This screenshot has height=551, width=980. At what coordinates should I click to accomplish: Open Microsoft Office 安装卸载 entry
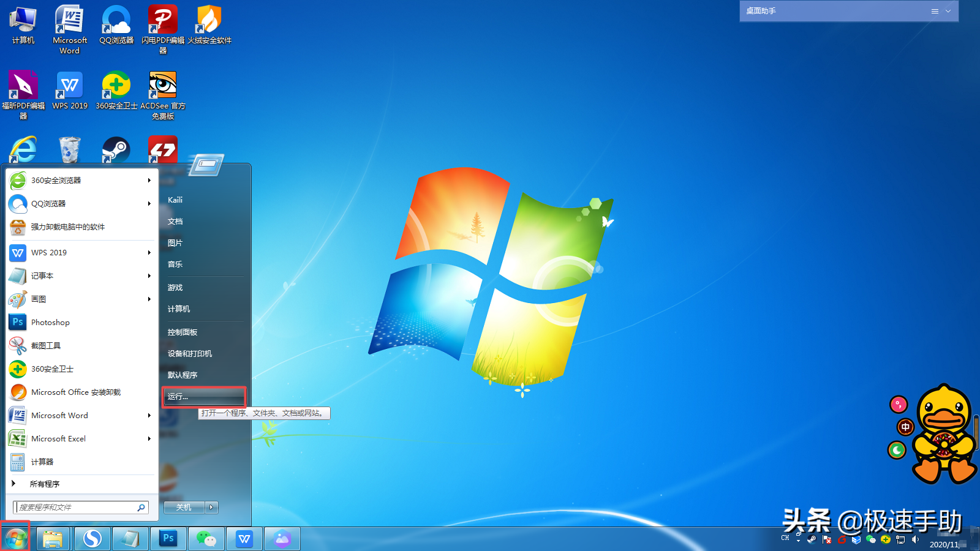pos(81,392)
